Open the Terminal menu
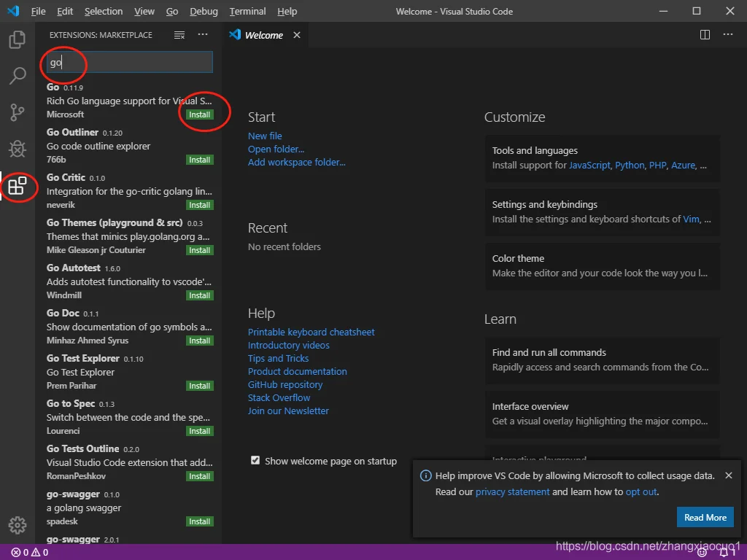The image size is (747, 560). [247, 11]
